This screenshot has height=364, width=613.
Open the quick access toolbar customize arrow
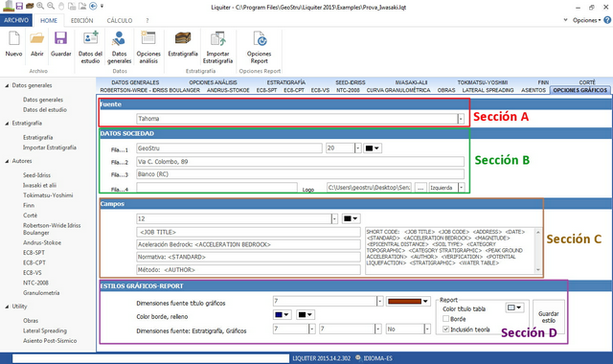[x=102, y=6]
